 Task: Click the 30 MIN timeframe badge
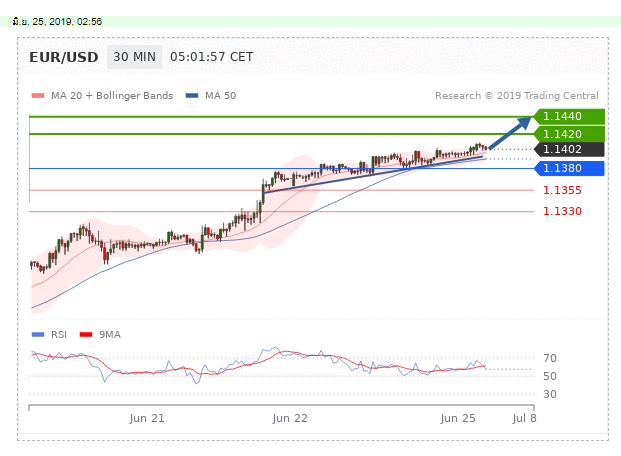[134, 57]
